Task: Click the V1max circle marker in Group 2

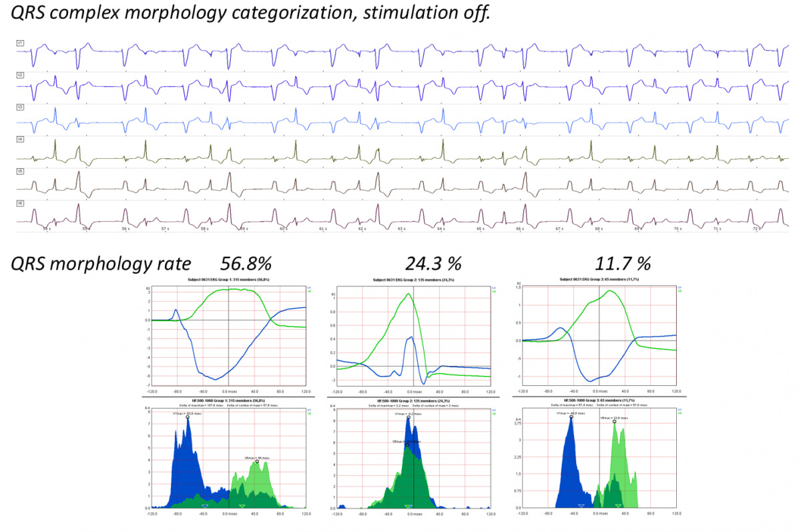Action: 408,418
